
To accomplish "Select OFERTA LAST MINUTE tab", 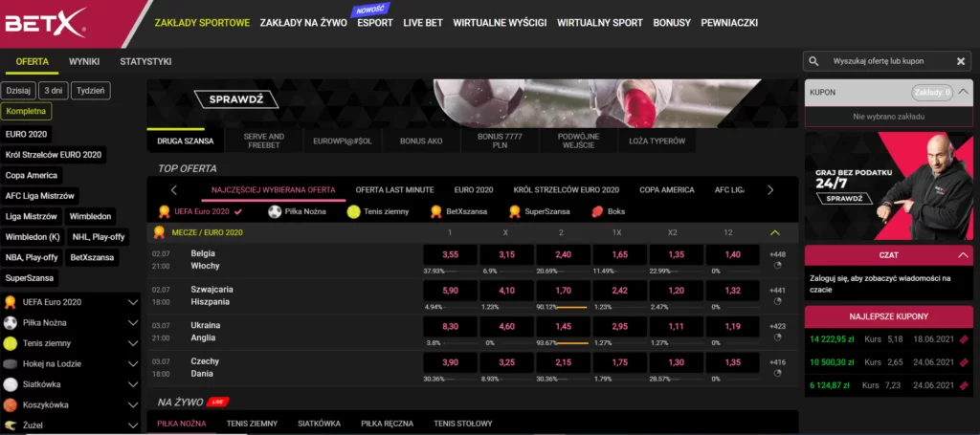I will tap(395, 189).
